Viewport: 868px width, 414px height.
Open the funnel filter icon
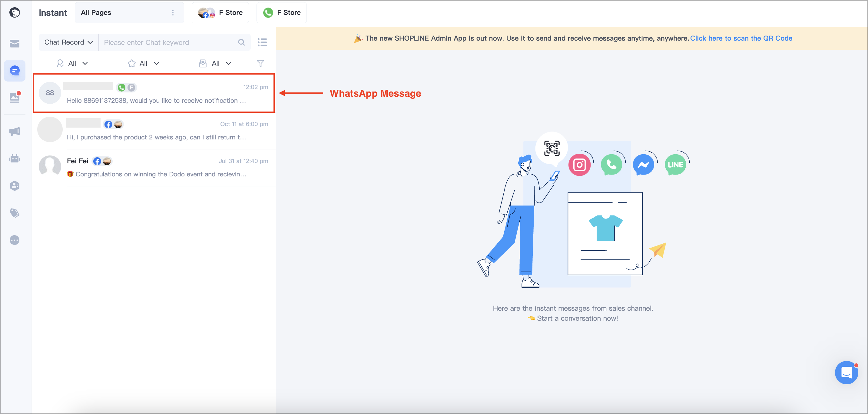click(260, 63)
